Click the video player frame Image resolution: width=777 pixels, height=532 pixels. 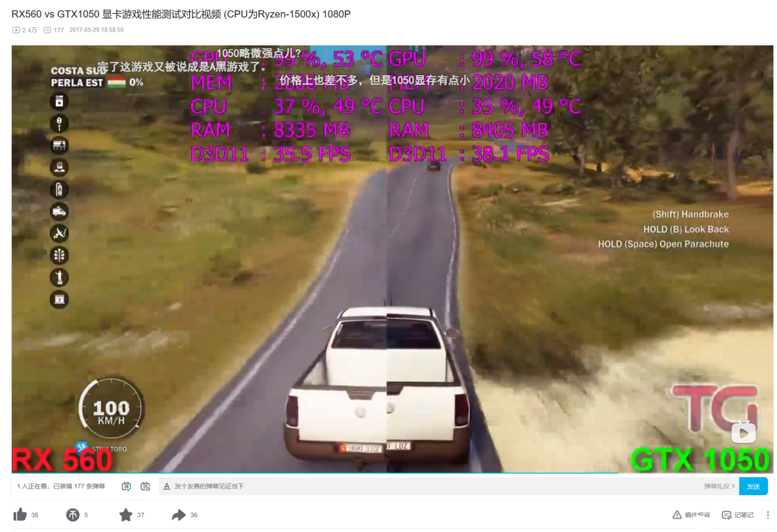(x=392, y=259)
